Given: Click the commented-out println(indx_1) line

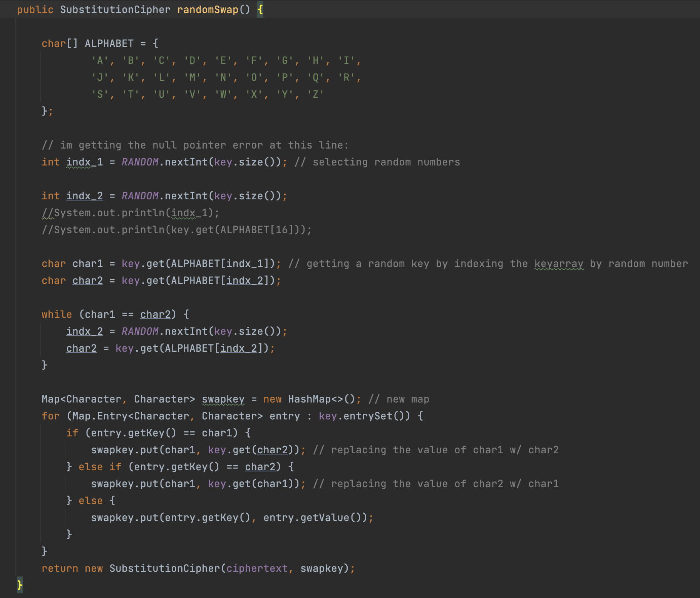Looking at the screenshot, I should [131, 213].
